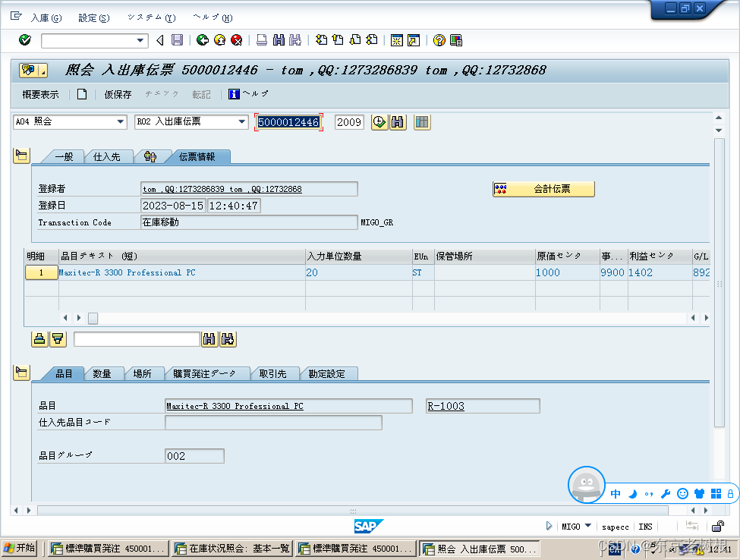The width and height of the screenshot is (740, 560).
Task: Click the Last Page icon
Action: pos(372,40)
